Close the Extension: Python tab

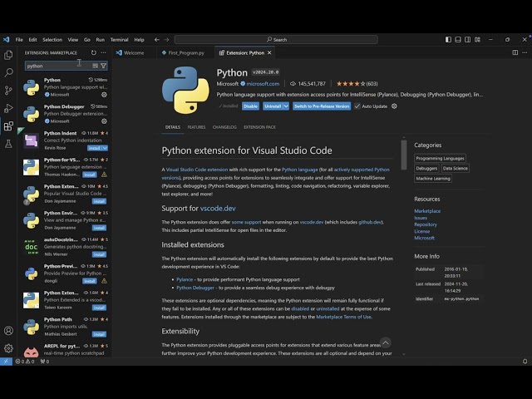pos(269,52)
